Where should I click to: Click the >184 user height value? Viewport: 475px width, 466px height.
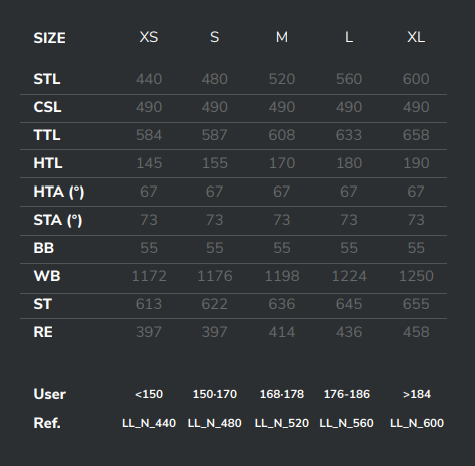coord(417,394)
